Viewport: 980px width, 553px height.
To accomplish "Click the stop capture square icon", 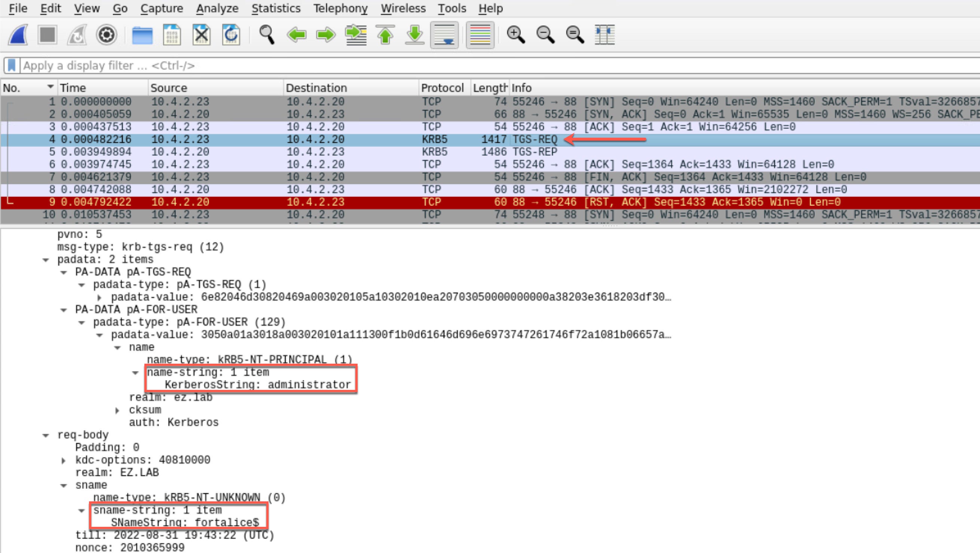I will tap(48, 35).
